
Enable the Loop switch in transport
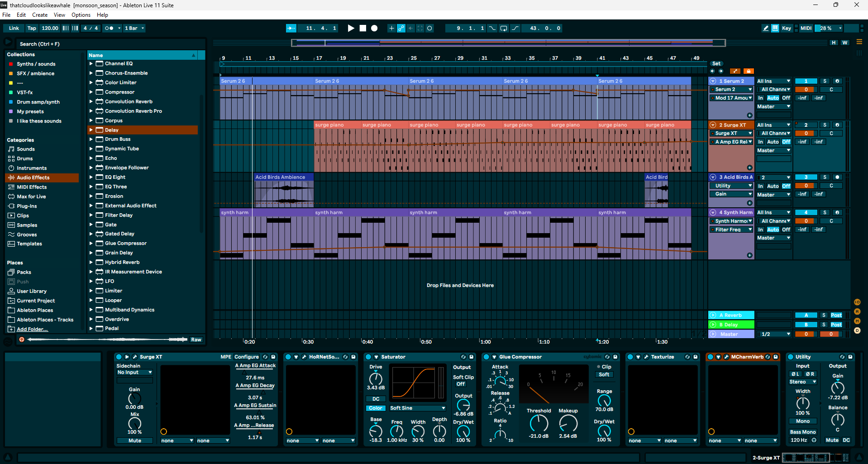click(504, 28)
